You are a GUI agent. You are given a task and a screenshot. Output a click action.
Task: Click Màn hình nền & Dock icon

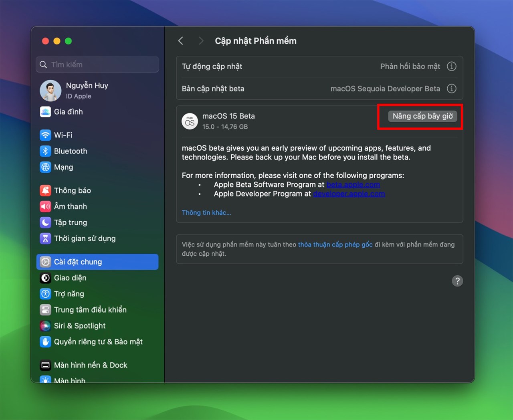pos(45,365)
